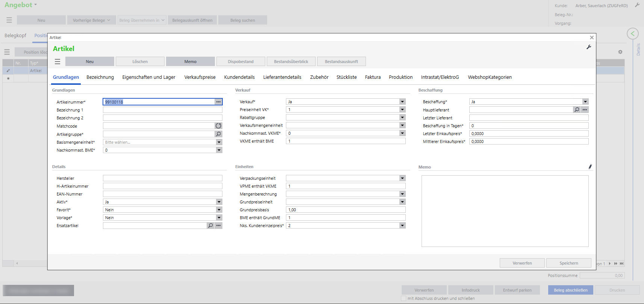This screenshot has width=644, height=304.
Task: Expand the Basismengeneinheit dropdown
Action: (x=219, y=142)
